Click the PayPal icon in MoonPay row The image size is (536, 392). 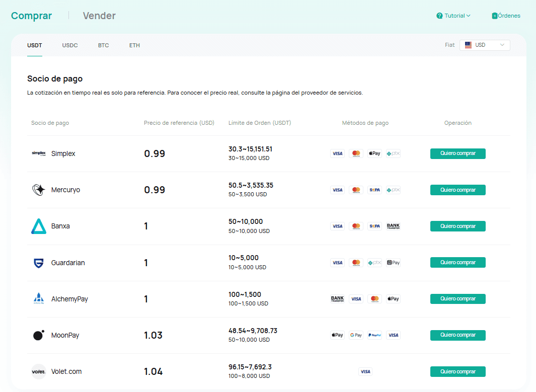point(374,335)
